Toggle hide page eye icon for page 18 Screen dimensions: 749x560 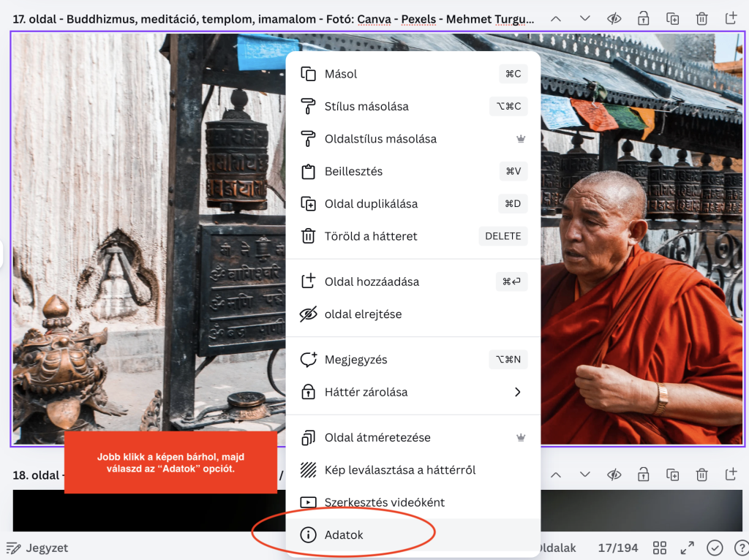pos(614,475)
